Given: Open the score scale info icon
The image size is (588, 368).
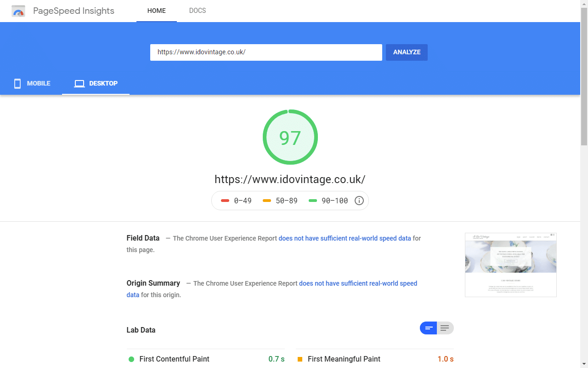Looking at the screenshot, I should click(x=359, y=201).
